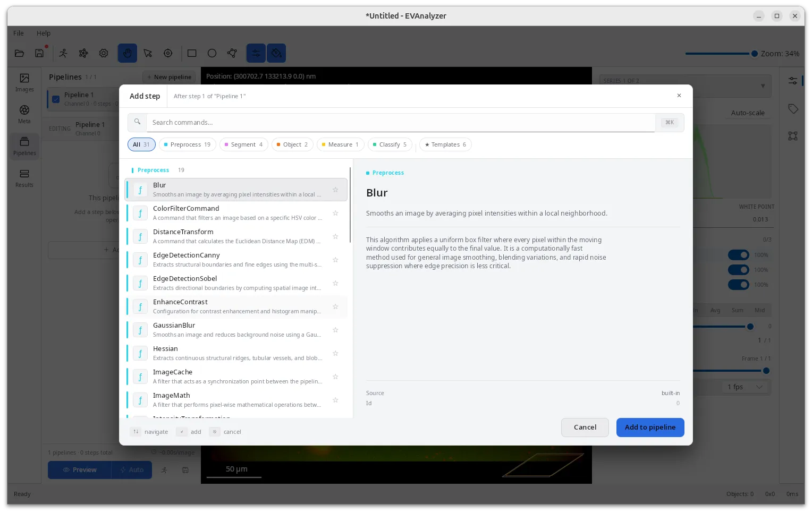Star the GaussianBlur command as favorite
The width and height of the screenshot is (812, 513).
(x=335, y=330)
